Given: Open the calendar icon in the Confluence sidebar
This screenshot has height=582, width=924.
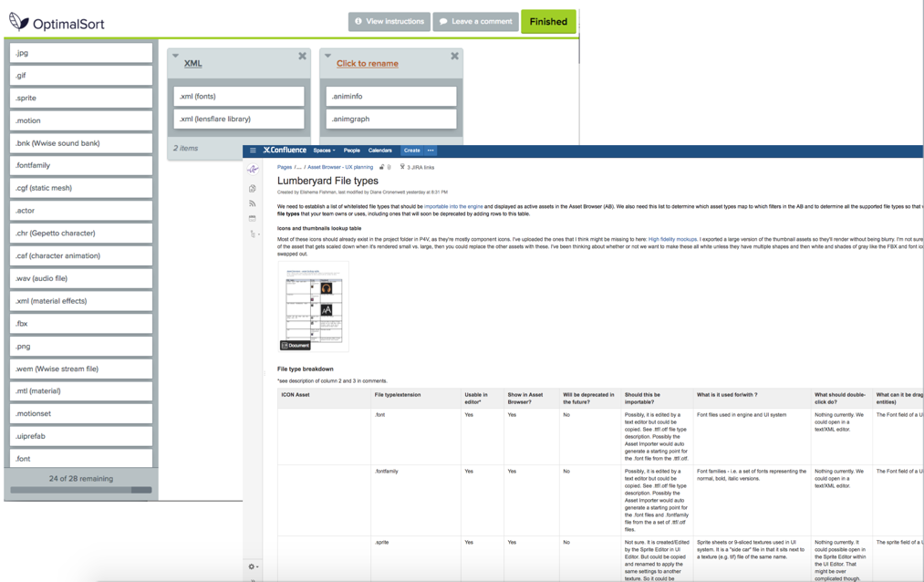Looking at the screenshot, I should point(253,218).
